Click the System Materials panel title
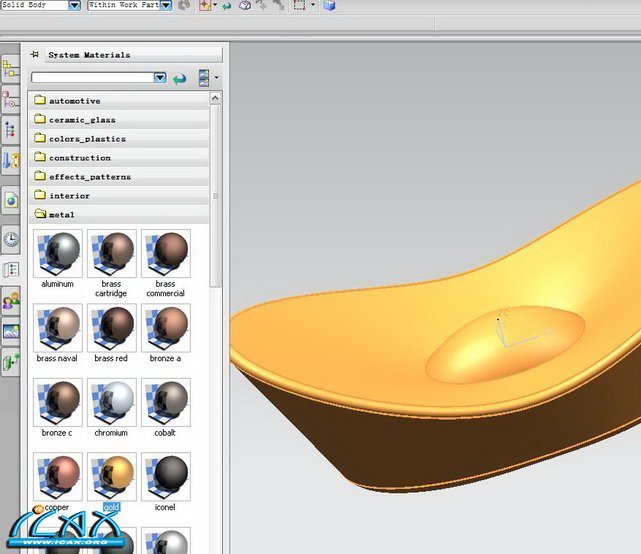Viewport: 641px width, 554px height. (89, 55)
